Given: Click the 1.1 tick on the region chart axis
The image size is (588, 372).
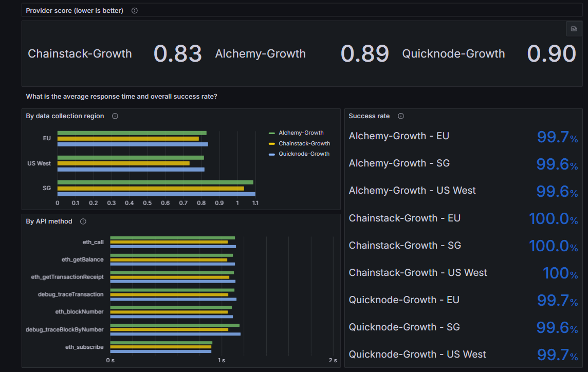Looking at the screenshot, I should pos(255,203).
